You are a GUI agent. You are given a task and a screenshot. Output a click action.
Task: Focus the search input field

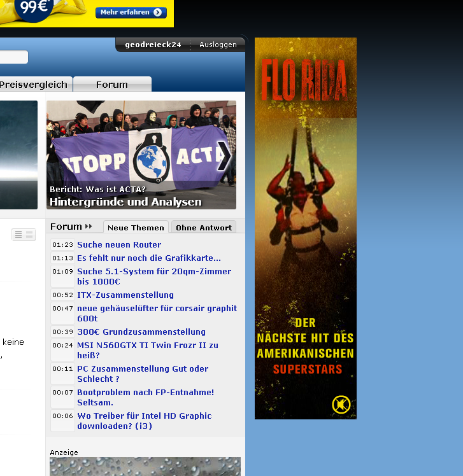click(14, 57)
